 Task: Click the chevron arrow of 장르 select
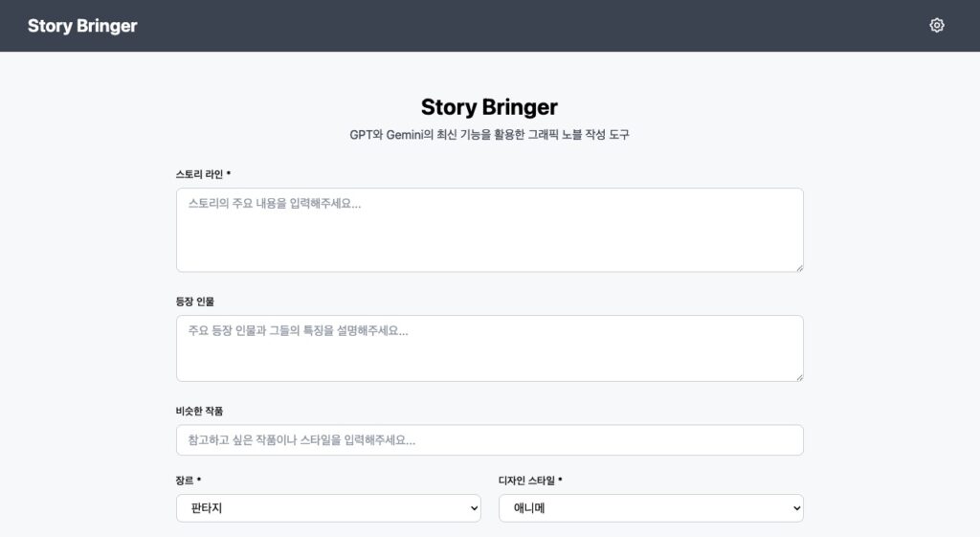(x=473, y=508)
